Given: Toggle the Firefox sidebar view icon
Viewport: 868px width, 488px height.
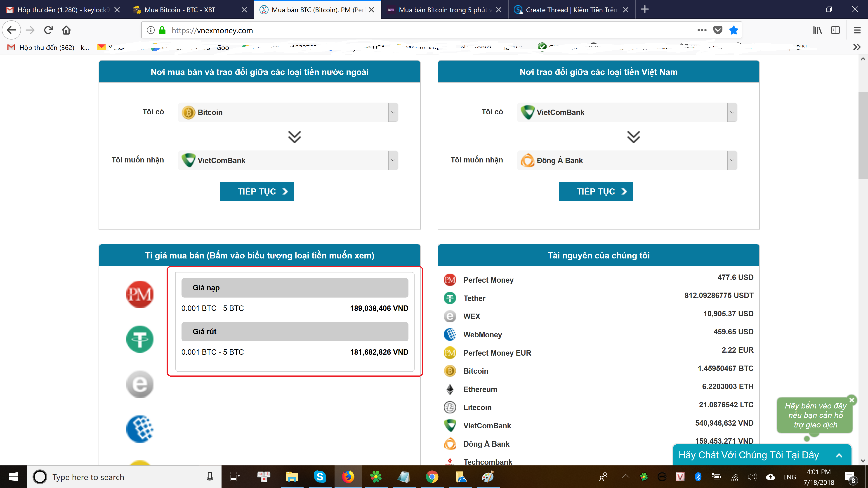Looking at the screenshot, I should [835, 30].
